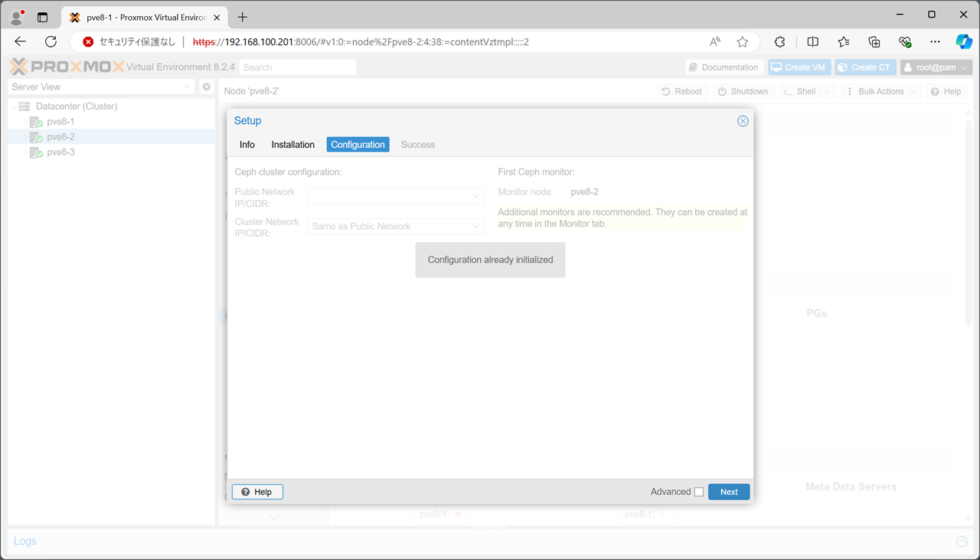Switch to the Info tab
This screenshot has height=560, width=980.
[x=247, y=145]
